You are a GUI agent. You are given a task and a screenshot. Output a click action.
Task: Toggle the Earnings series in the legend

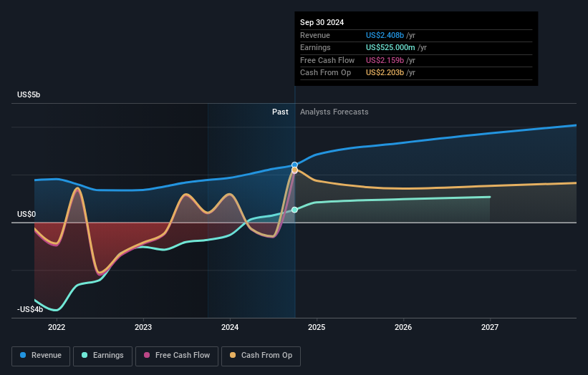(103, 355)
